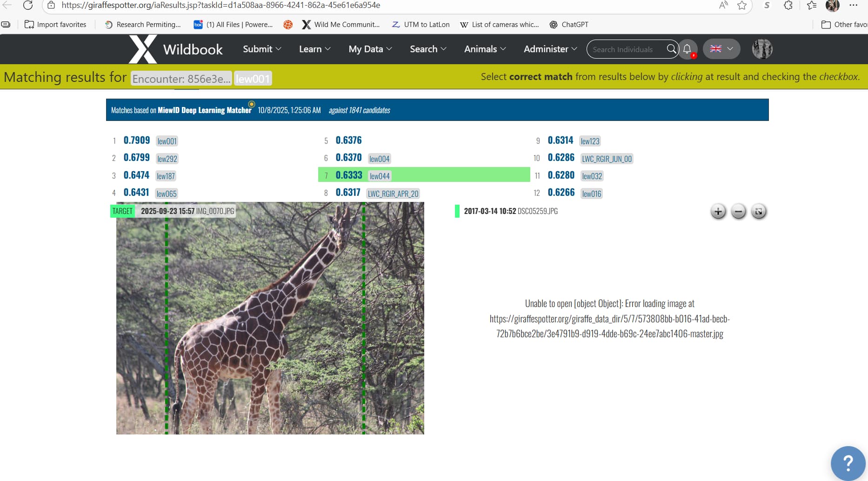Screen dimensions: 868x481
Task: Reload the page in browser
Action: (x=28, y=5)
